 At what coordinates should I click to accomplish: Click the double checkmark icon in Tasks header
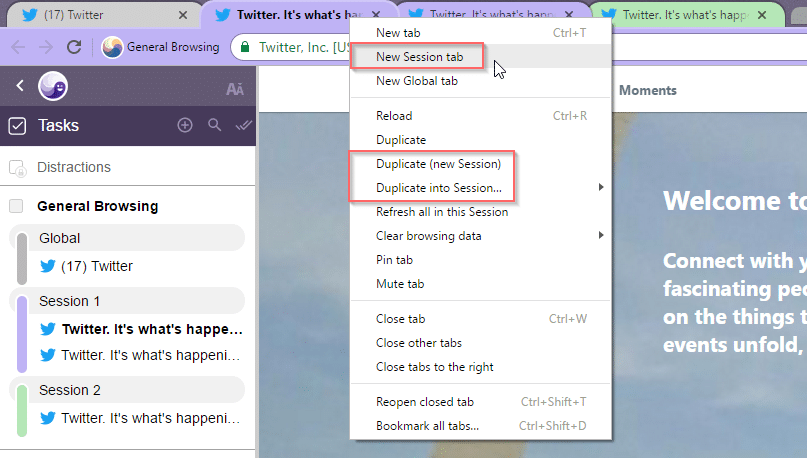coord(243,125)
